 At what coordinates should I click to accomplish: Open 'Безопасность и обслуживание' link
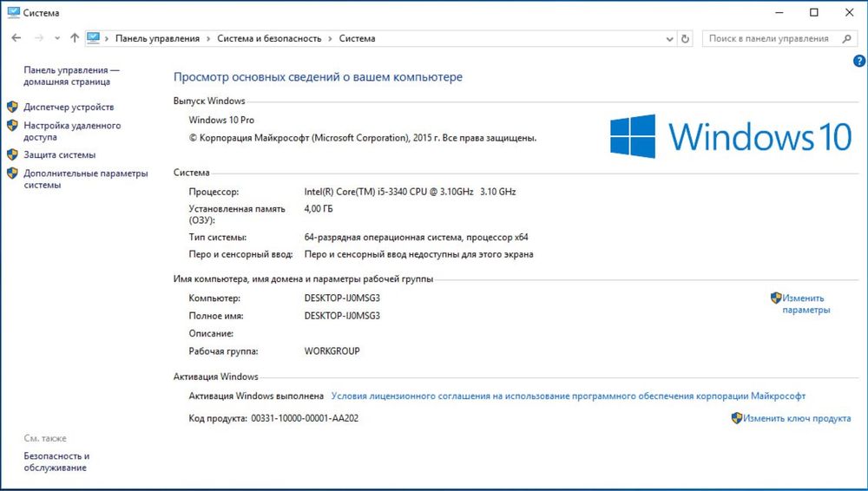[56, 462]
